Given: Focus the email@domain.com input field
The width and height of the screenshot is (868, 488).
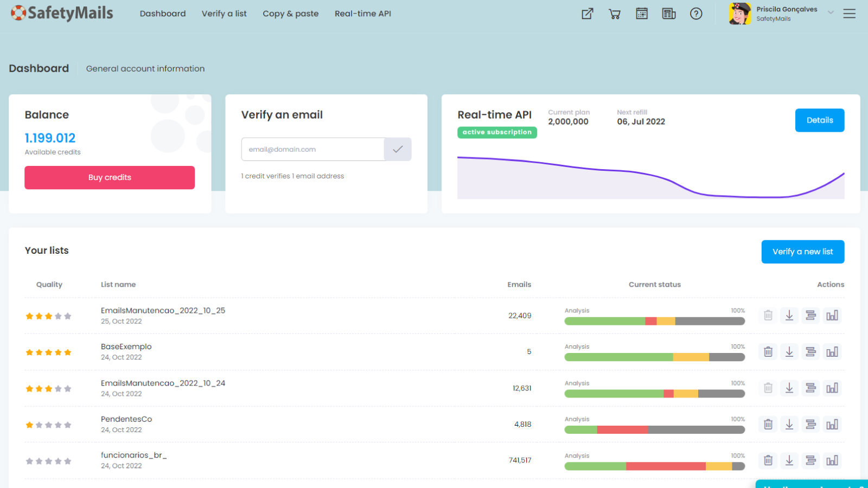Looking at the screenshot, I should click(312, 149).
